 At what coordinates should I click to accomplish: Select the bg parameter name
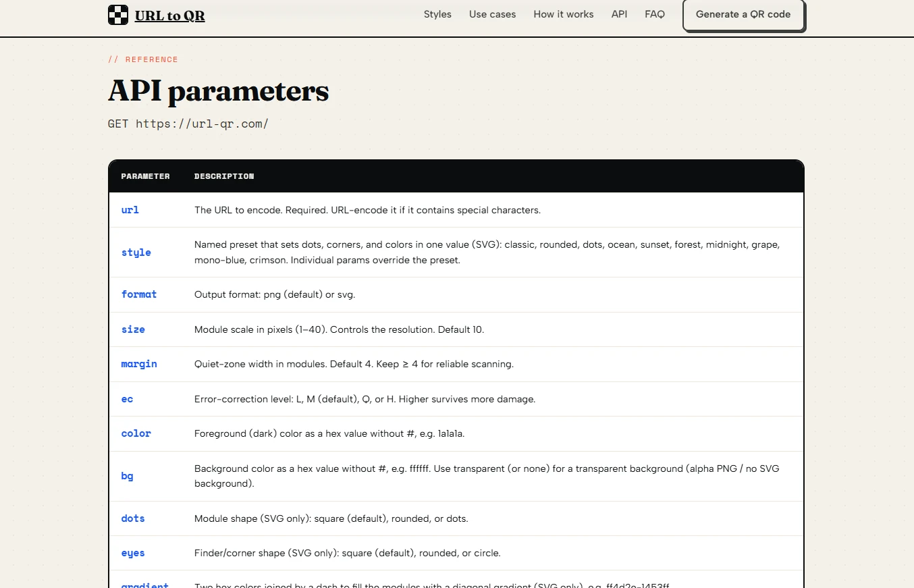coord(128,476)
